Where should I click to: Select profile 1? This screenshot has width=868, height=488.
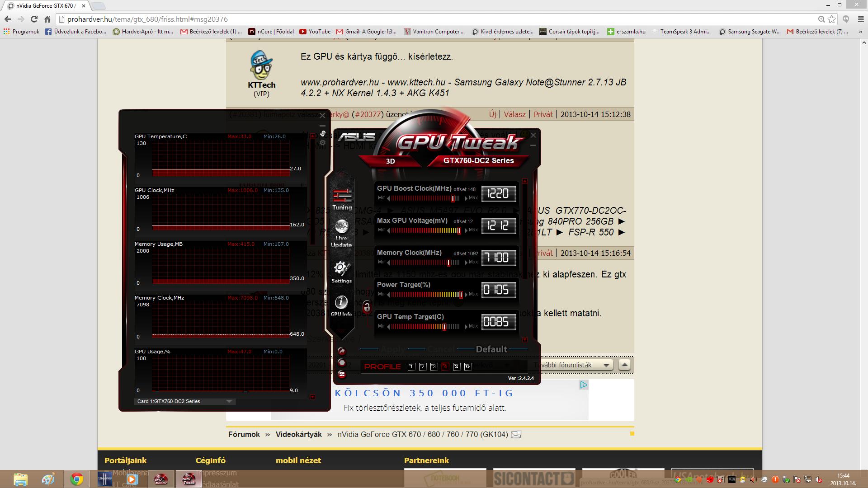click(x=411, y=366)
